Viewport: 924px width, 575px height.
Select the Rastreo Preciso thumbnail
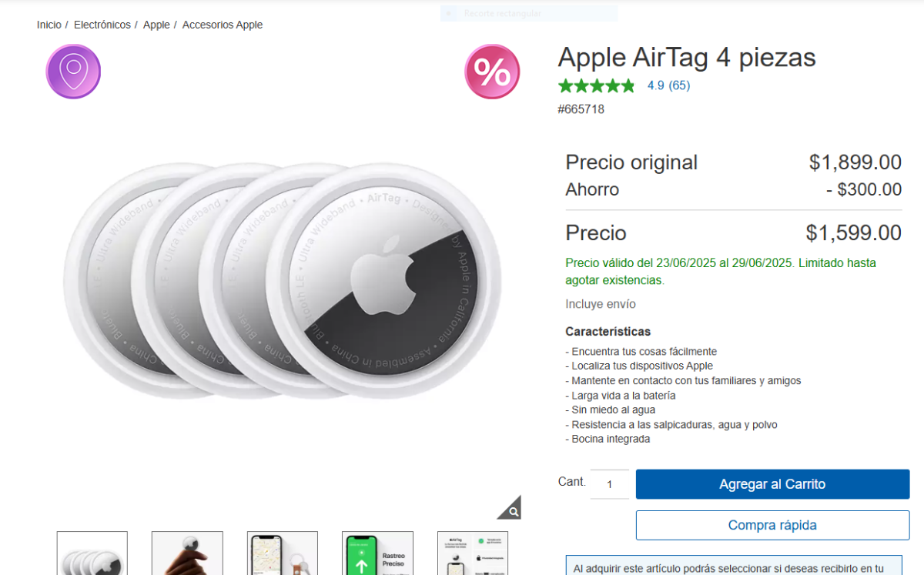[377, 553]
